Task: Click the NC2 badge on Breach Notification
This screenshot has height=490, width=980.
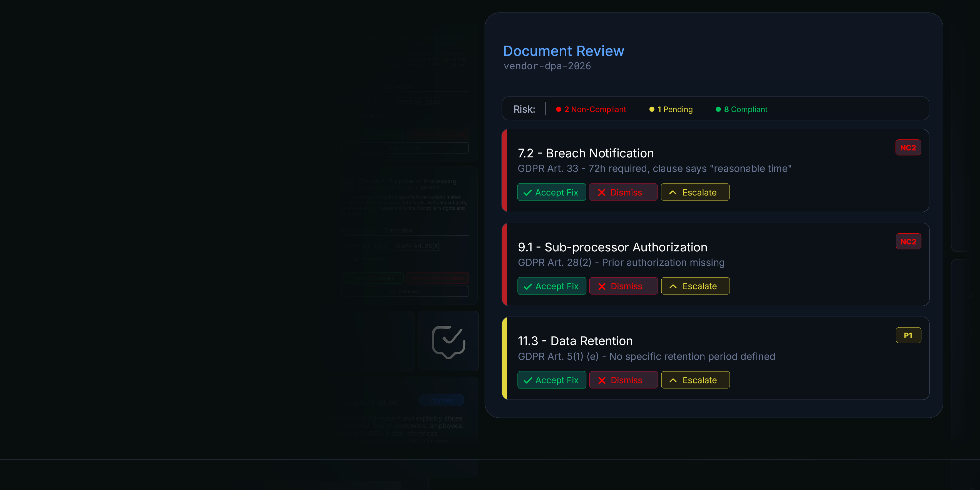Action: 908,148
